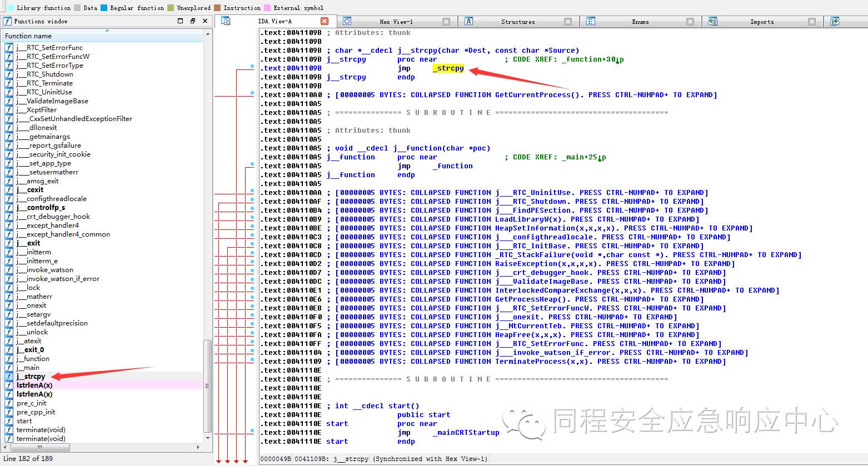Open the Imports tab
868x466 pixels.
(x=761, y=22)
